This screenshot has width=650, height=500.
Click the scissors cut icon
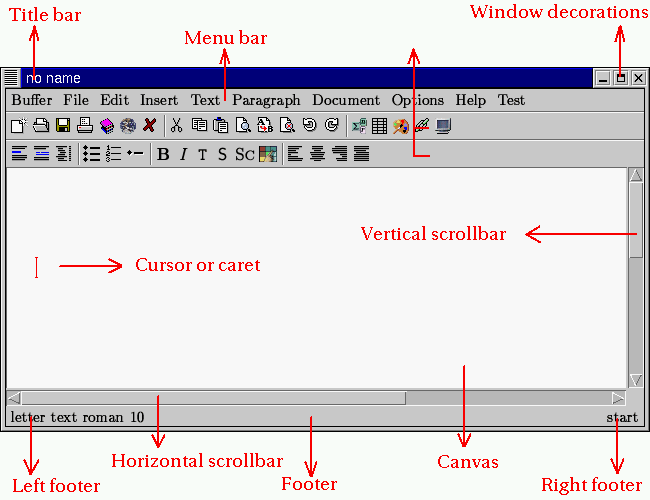click(176, 126)
